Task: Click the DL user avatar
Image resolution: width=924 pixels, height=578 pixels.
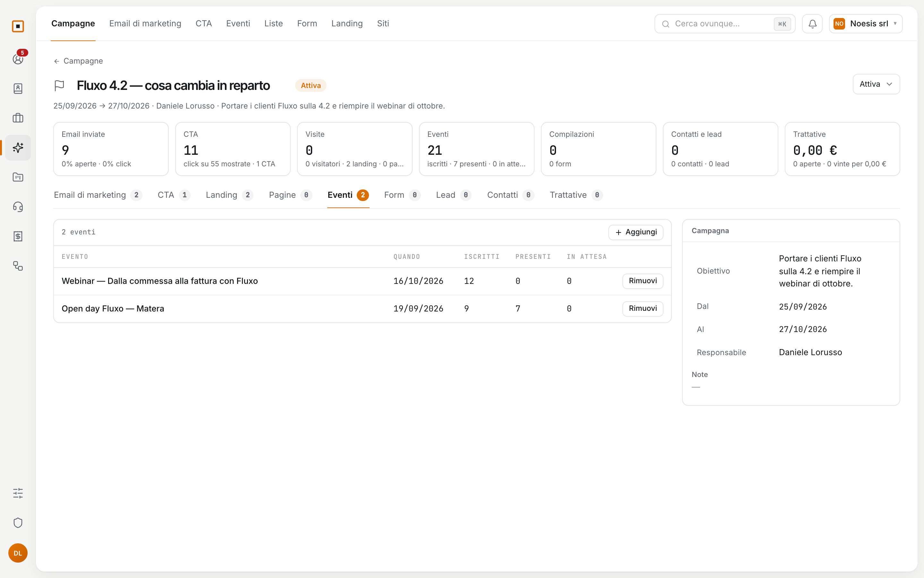Action: pyautogui.click(x=18, y=553)
